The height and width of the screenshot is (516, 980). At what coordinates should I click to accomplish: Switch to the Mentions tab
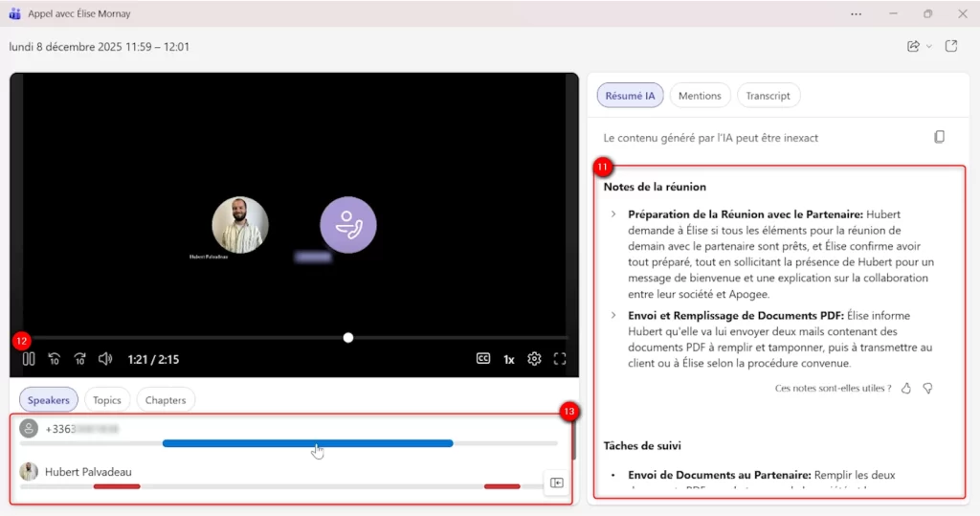click(x=700, y=96)
